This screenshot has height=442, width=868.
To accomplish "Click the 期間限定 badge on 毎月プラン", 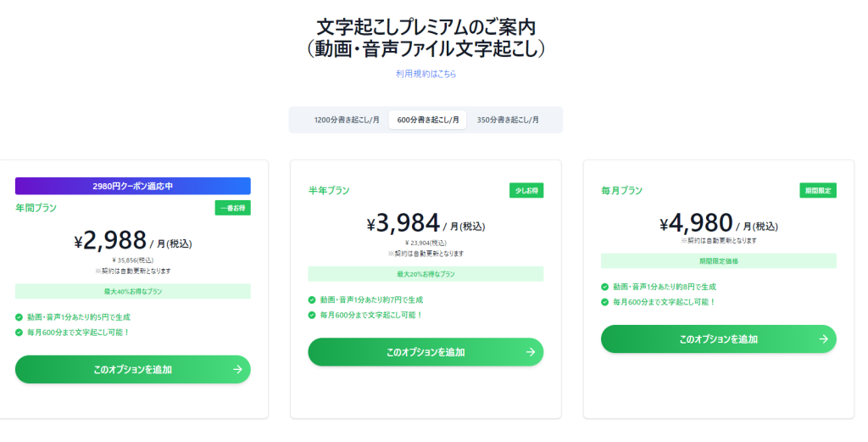I will 817,191.
